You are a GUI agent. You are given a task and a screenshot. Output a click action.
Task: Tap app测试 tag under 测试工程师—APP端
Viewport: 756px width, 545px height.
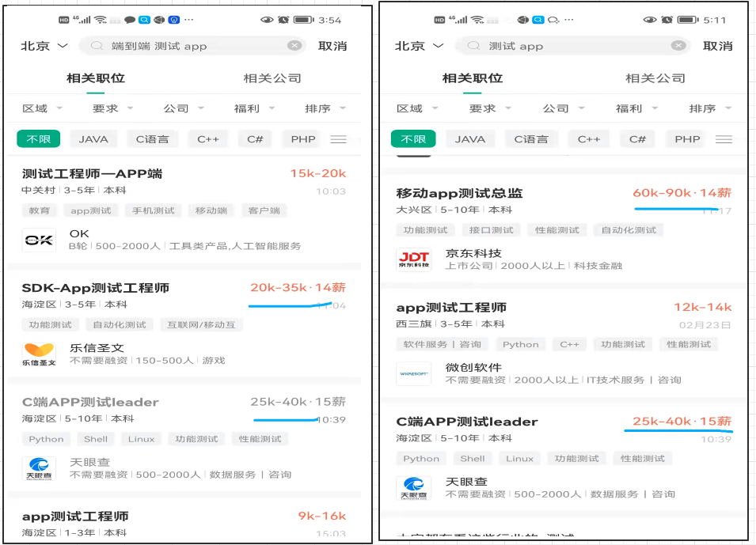coord(91,210)
